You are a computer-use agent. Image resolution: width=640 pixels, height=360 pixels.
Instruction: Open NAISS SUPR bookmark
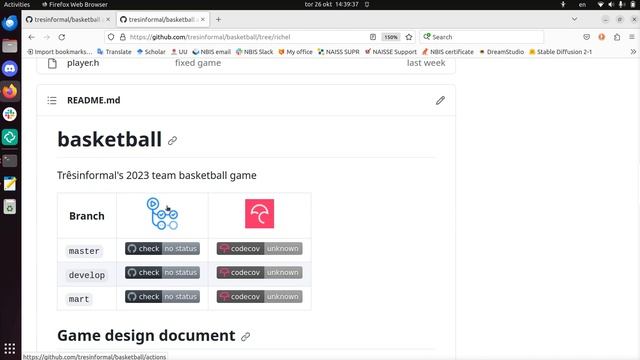(338, 52)
